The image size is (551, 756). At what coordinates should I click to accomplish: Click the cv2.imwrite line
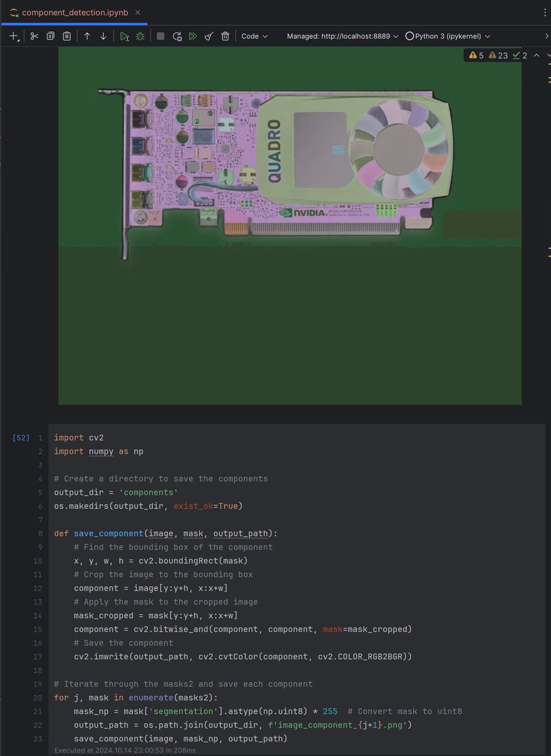click(x=243, y=656)
